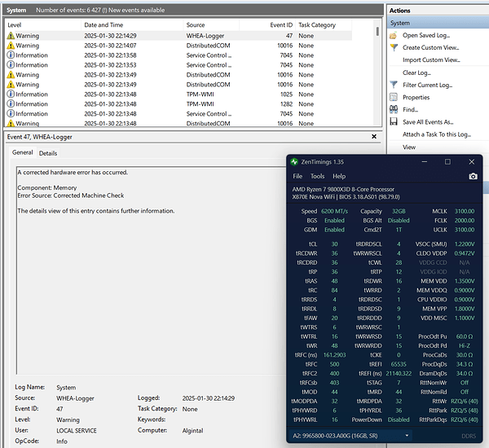Select Import Custom View action
The width and height of the screenshot is (489, 448).
pyautogui.click(x=431, y=59)
